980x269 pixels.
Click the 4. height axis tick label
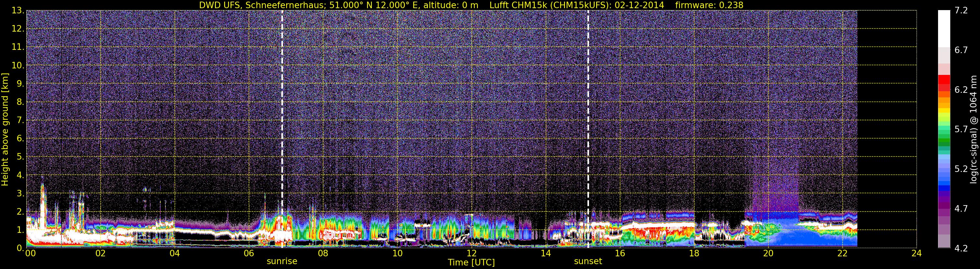20,175
